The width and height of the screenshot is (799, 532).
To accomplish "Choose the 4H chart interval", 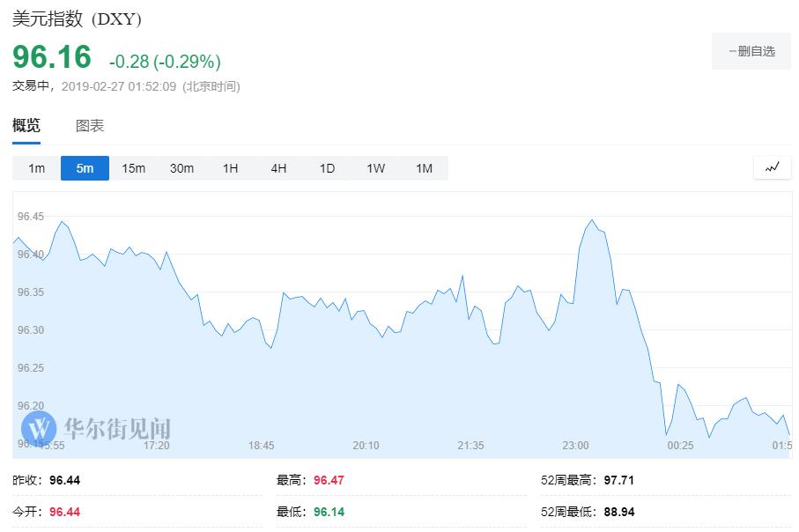I will click(278, 168).
